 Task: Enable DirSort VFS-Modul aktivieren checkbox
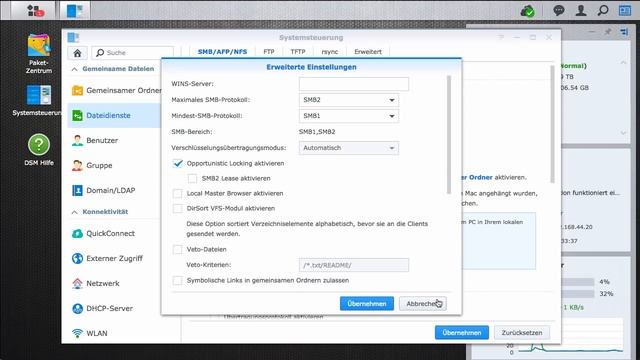click(178, 209)
